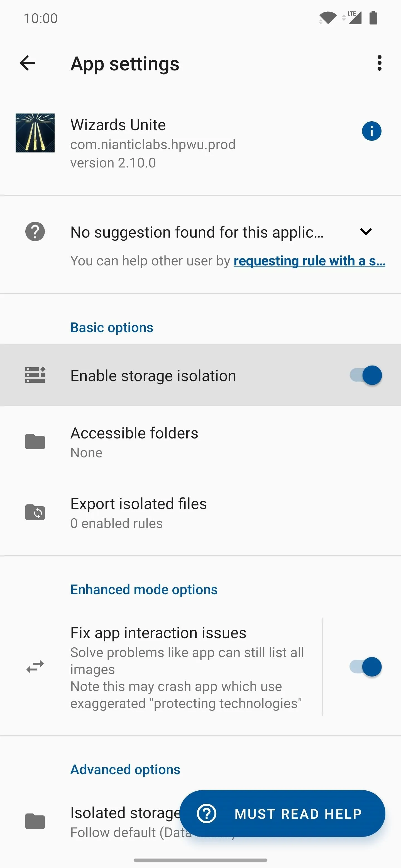Tap the Fix app interaction arrows icon
The image size is (401, 868).
pos(35,667)
